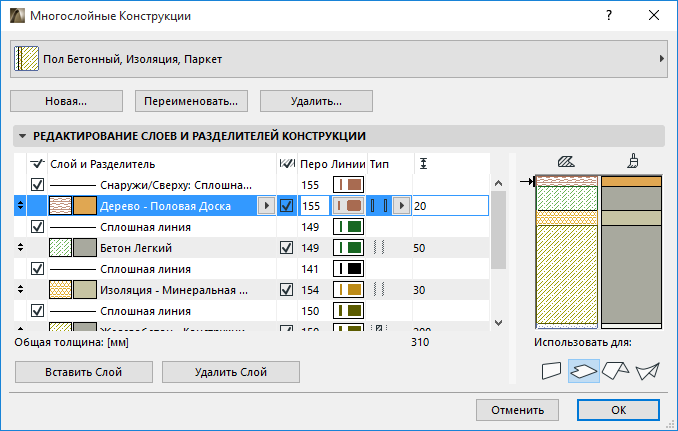Select pen color swatch of Дерево - Половая Доска
The height and width of the screenshot is (431, 678).
pyautogui.click(x=349, y=206)
